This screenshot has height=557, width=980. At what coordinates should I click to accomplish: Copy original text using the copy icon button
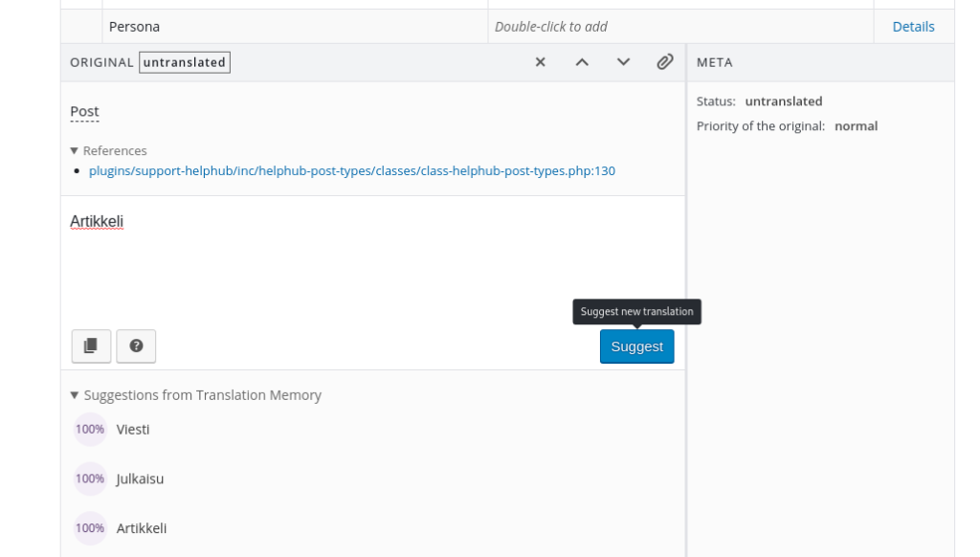pos(91,345)
